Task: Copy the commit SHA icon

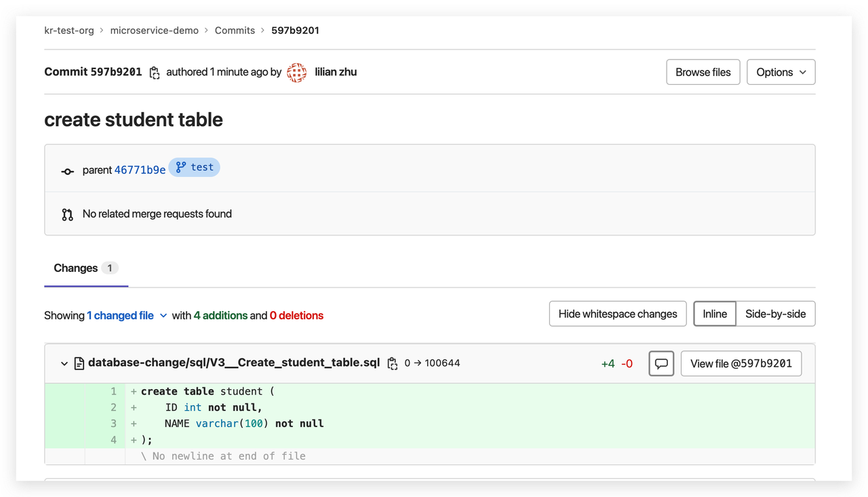Action: 155,73
